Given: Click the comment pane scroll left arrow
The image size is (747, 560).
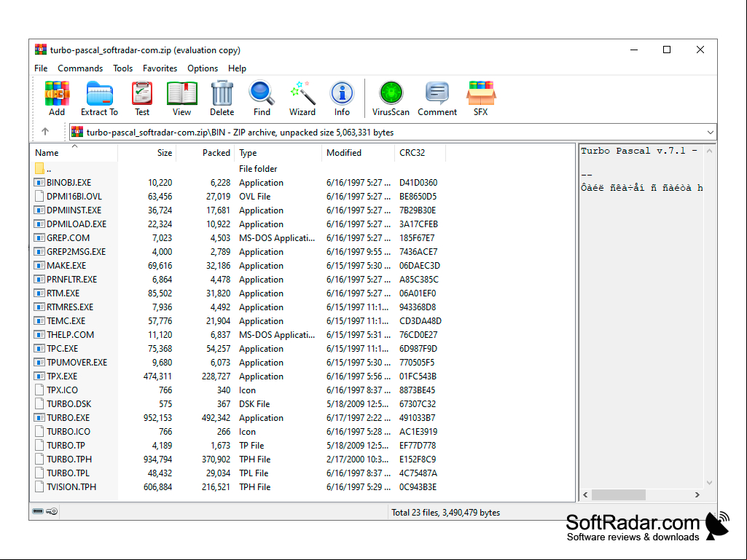Looking at the screenshot, I should click(585, 494).
